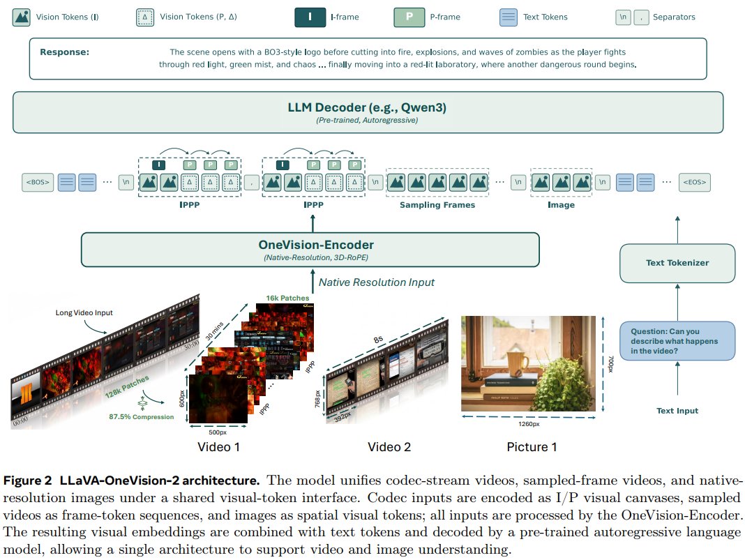Click the 'Sampling Frames' label
Viewport: 745px width, 560px height.
[x=437, y=205]
